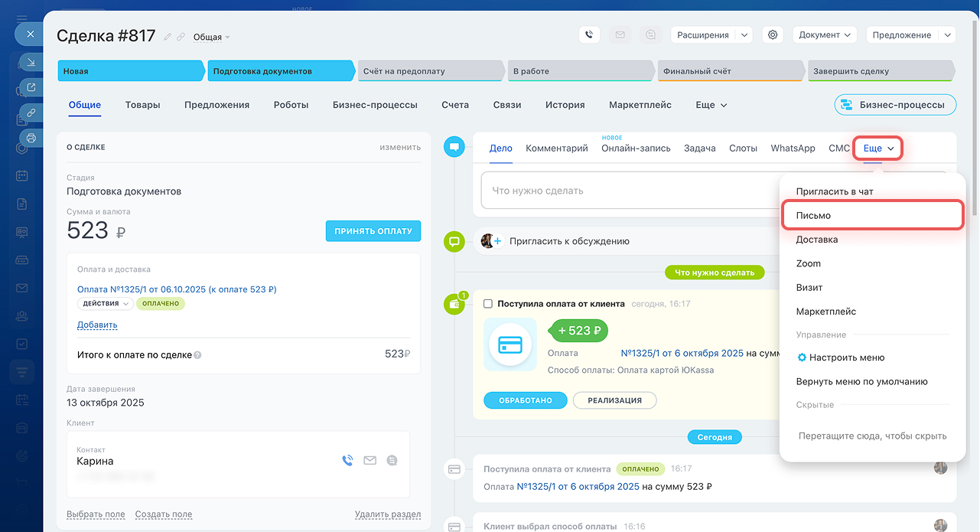This screenshot has width=980, height=532.
Task: Click the pencil icon to edit deal title
Action: (168, 37)
